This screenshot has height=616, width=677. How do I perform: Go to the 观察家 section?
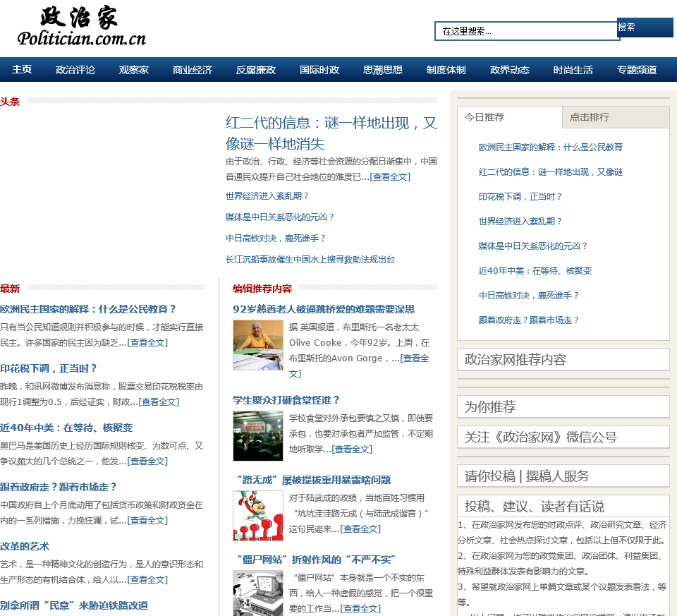point(134,70)
